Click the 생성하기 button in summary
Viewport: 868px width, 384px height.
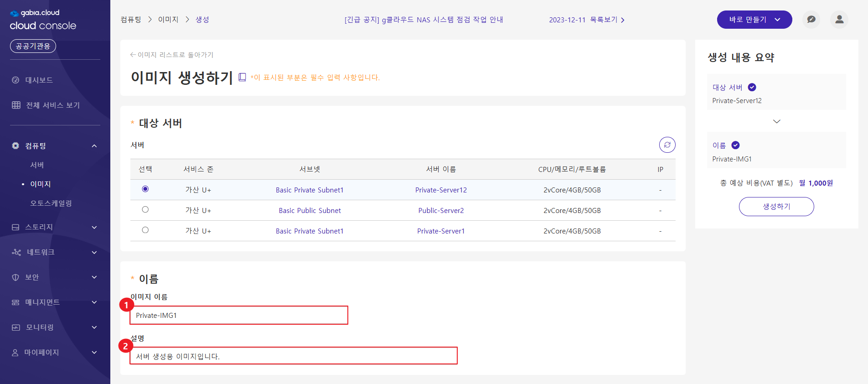(776, 207)
